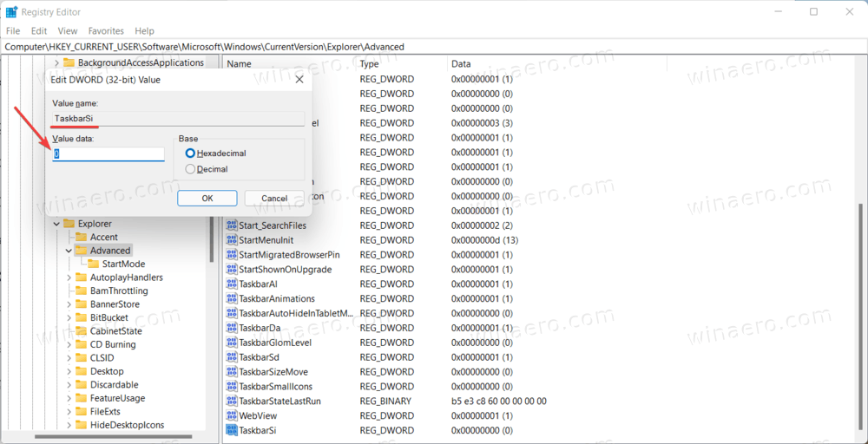868x444 pixels.
Task: Select the TaskbarAnimations value icon
Action: point(232,298)
